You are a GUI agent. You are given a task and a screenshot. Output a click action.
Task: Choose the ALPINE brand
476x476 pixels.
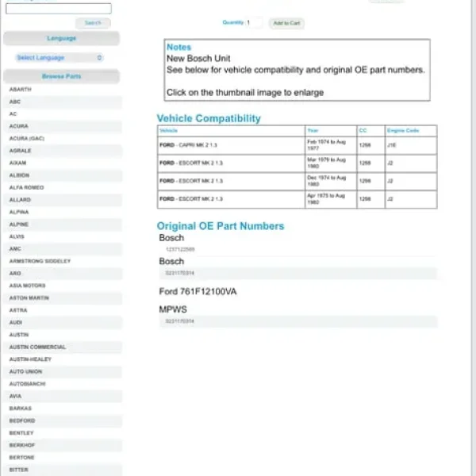(19, 225)
